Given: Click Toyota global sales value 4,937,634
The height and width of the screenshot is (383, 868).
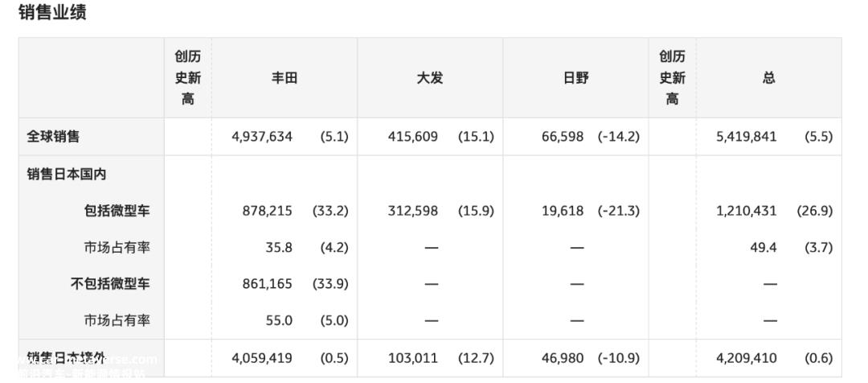Looking at the screenshot, I should pyautogui.click(x=262, y=136).
